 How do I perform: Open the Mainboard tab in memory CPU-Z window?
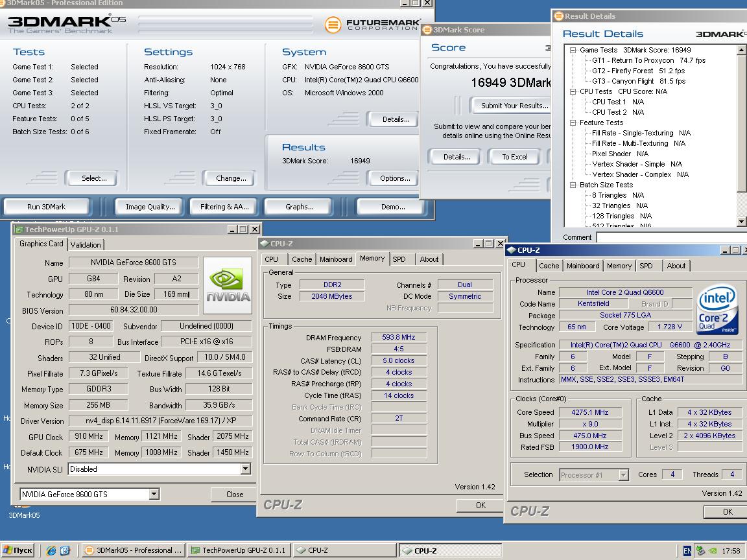click(x=336, y=259)
